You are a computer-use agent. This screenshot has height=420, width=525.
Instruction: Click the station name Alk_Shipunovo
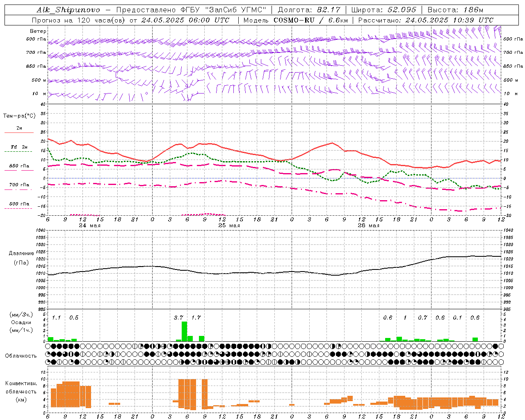68,10
